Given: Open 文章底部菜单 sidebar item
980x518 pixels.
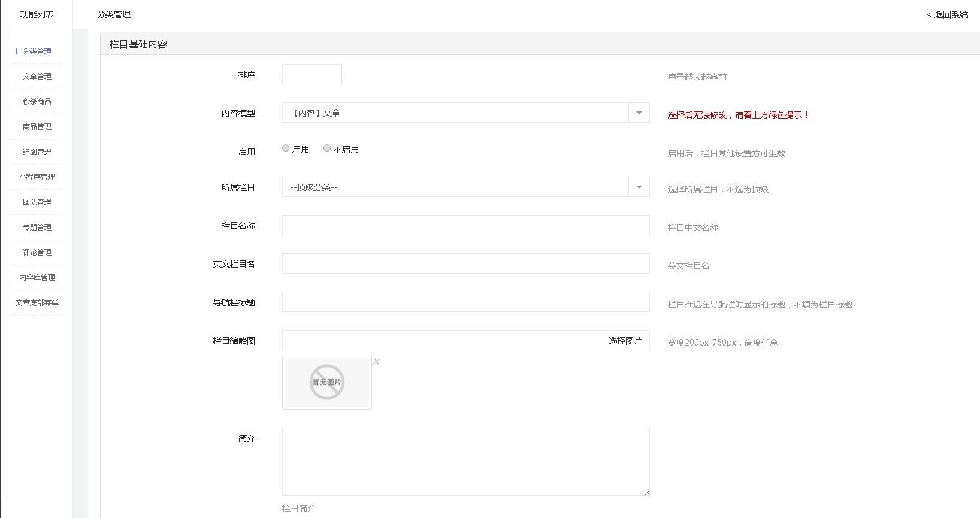Looking at the screenshot, I should coord(37,303).
